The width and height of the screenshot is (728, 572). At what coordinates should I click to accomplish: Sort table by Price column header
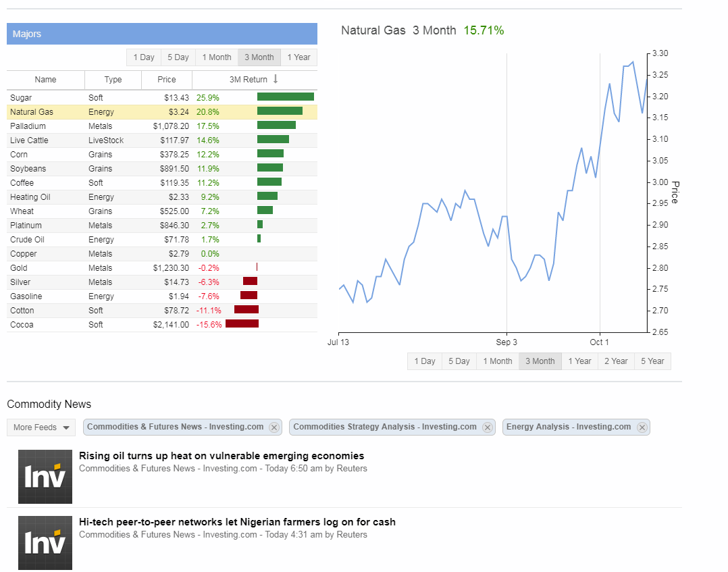[x=167, y=80]
